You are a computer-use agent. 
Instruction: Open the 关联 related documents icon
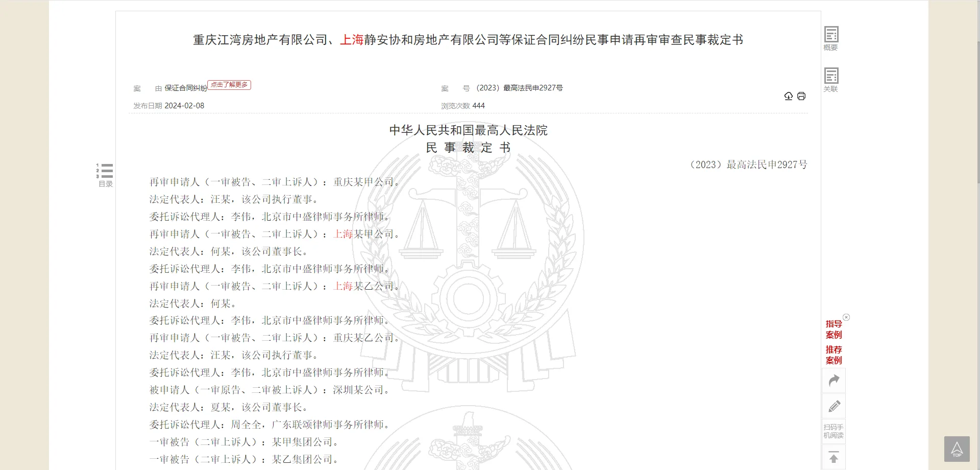(831, 80)
